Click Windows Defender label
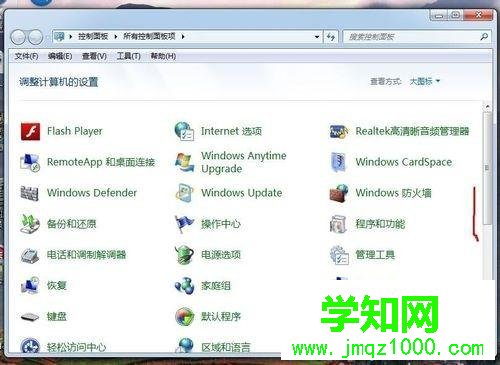 tap(92, 193)
